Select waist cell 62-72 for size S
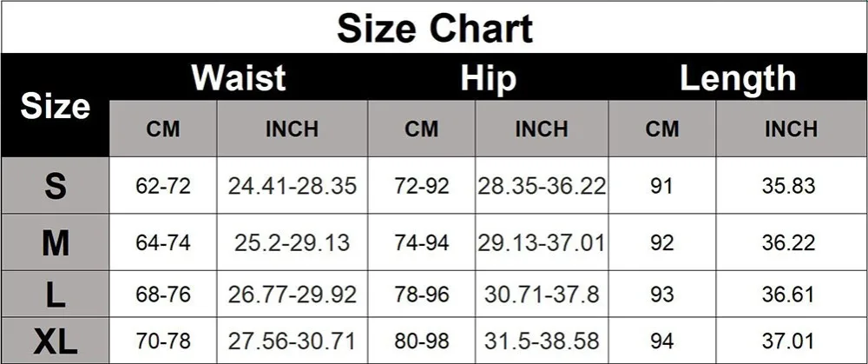Viewport: 868px width, 364px height. tap(163, 186)
